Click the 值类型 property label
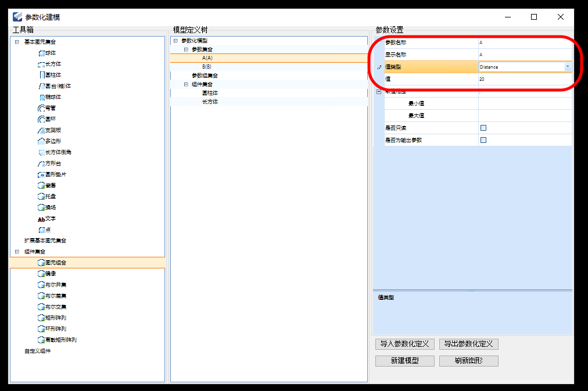 pyautogui.click(x=393, y=67)
